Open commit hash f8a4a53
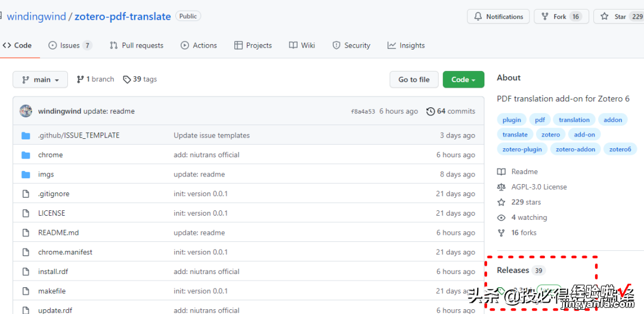This screenshot has height=314, width=644. pyautogui.click(x=363, y=111)
